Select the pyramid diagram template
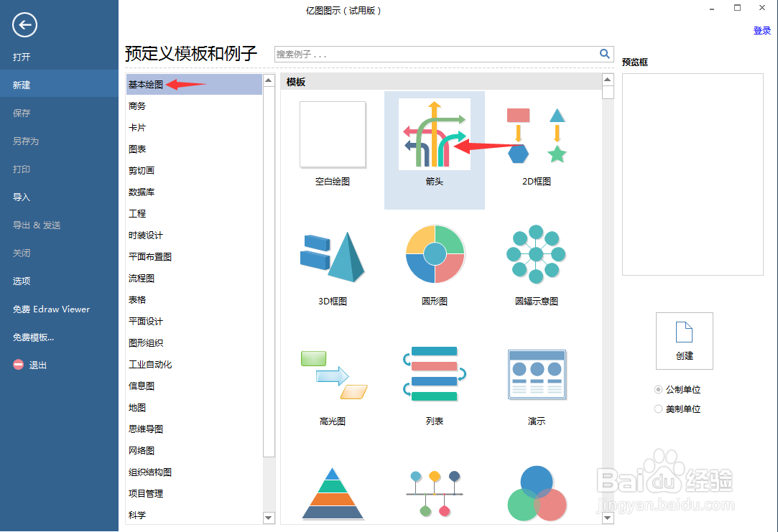This screenshot has height=532, width=778. click(333, 493)
